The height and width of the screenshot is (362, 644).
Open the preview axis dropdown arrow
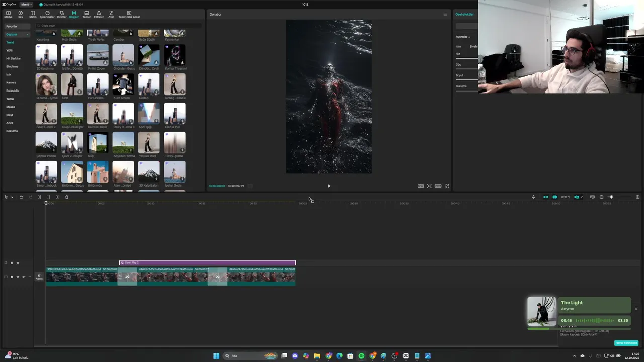coord(582,197)
